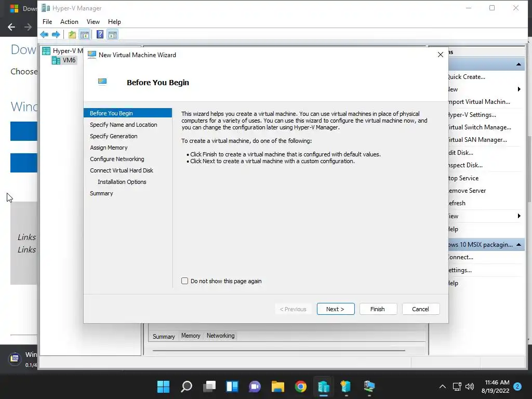Open Task View from the taskbar
The image size is (532, 399).
point(209,387)
